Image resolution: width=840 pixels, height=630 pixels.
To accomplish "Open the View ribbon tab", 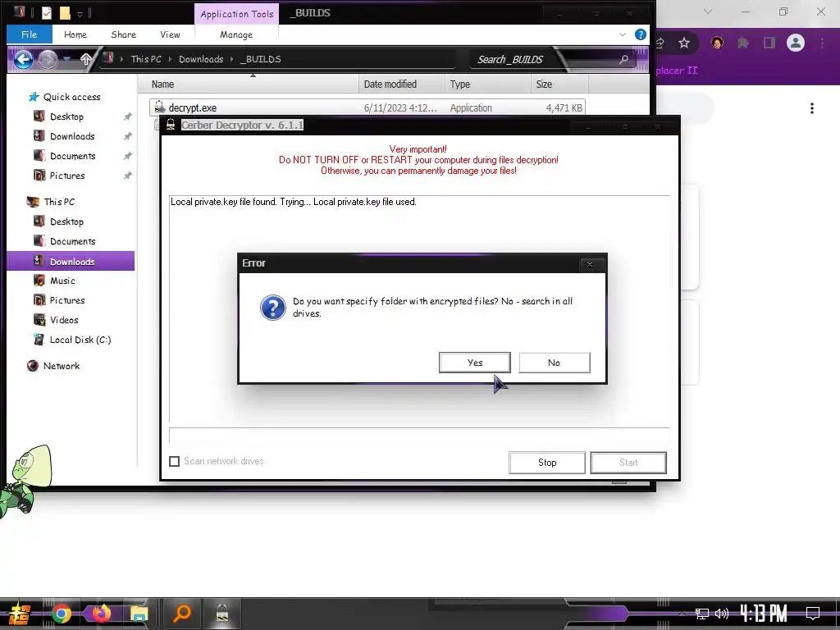I will (x=171, y=34).
